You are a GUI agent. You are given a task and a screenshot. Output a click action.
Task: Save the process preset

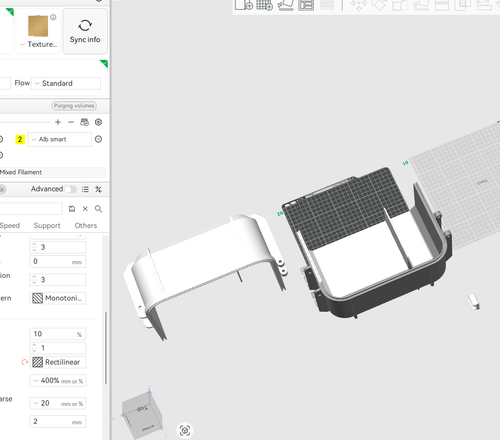click(72, 209)
